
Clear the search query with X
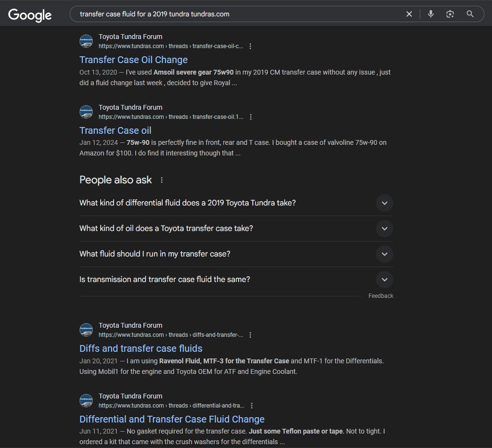[x=409, y=14]
